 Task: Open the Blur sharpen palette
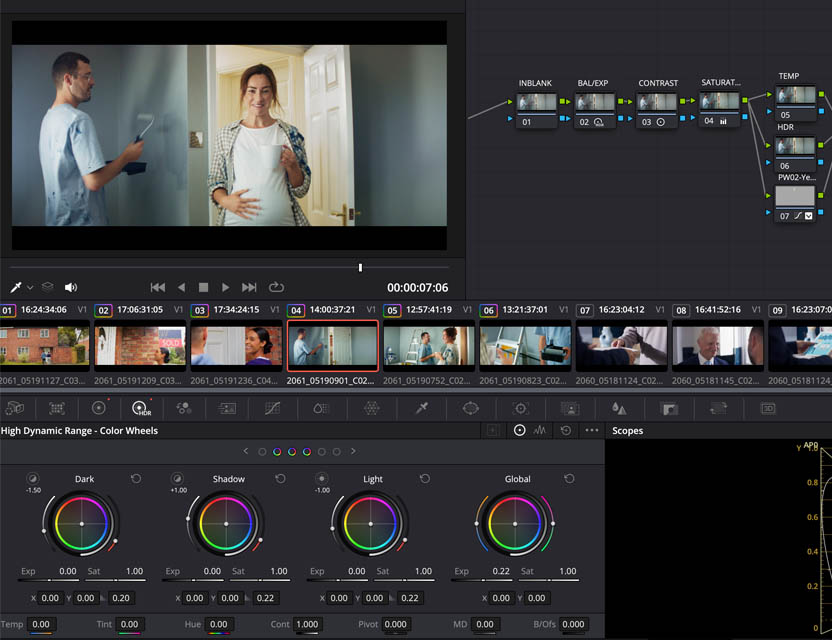click(x=619, y=408)
